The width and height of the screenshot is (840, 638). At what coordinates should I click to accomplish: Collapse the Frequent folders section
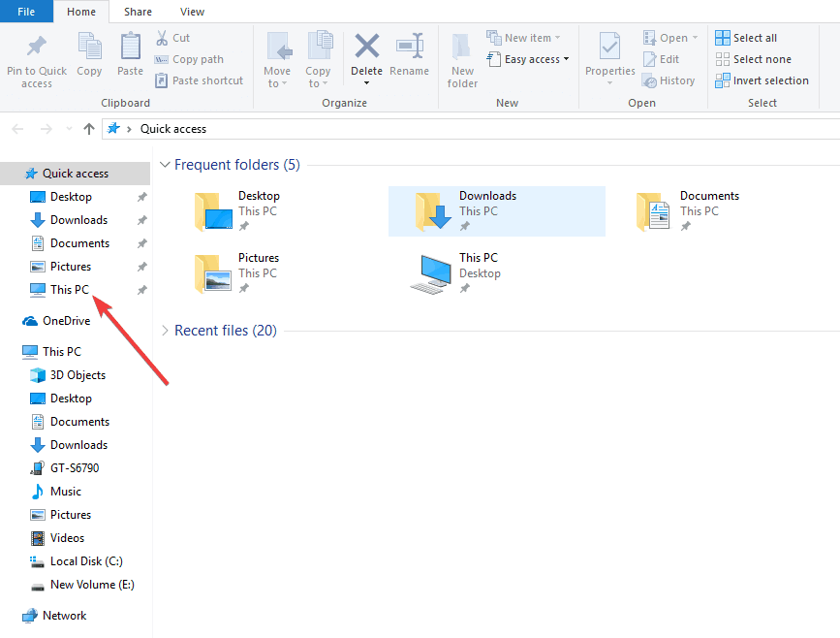pyautogui.click(x=165, y=165)
